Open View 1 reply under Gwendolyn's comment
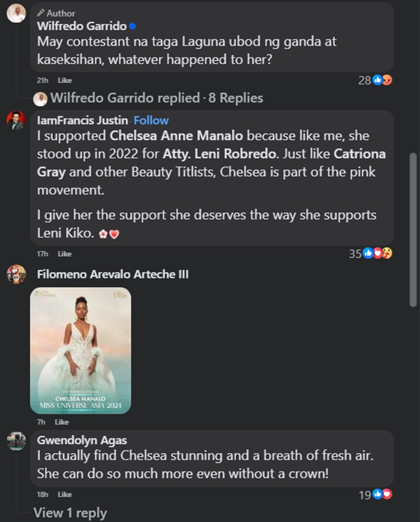The width and height of the screenshot is (420, 522). pyautogui.click(x=69, y=512)
